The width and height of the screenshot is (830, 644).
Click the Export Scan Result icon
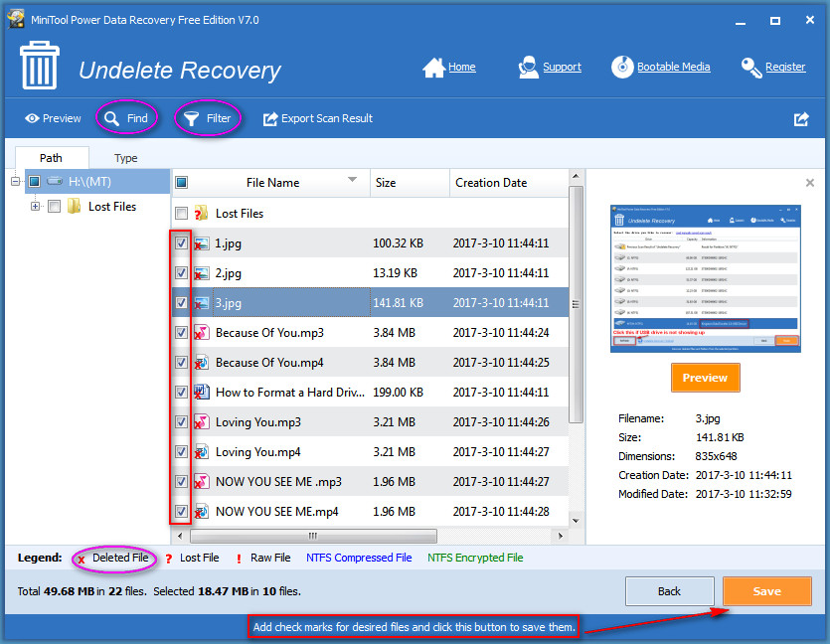pos(270,118)
